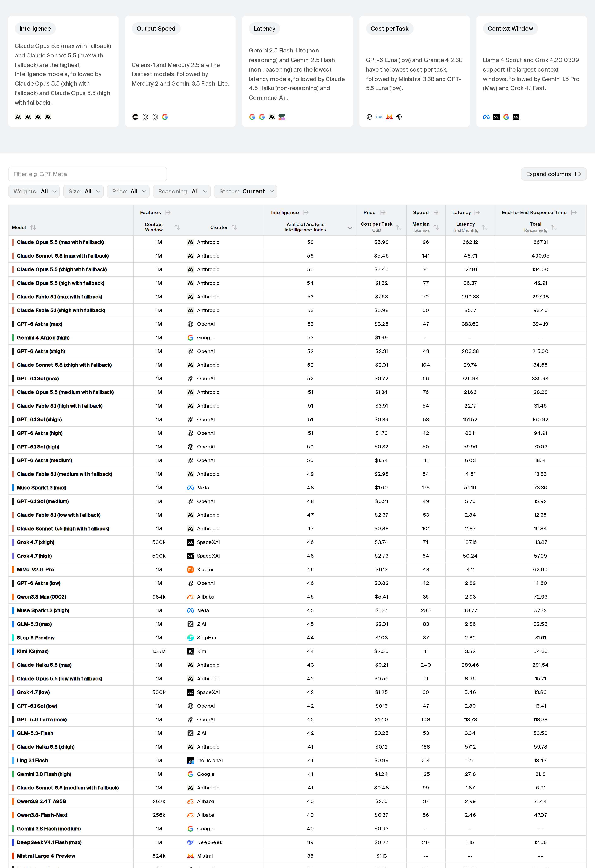Click the Expand columns button
Screen dimensions: 595x868
(553, 174)
